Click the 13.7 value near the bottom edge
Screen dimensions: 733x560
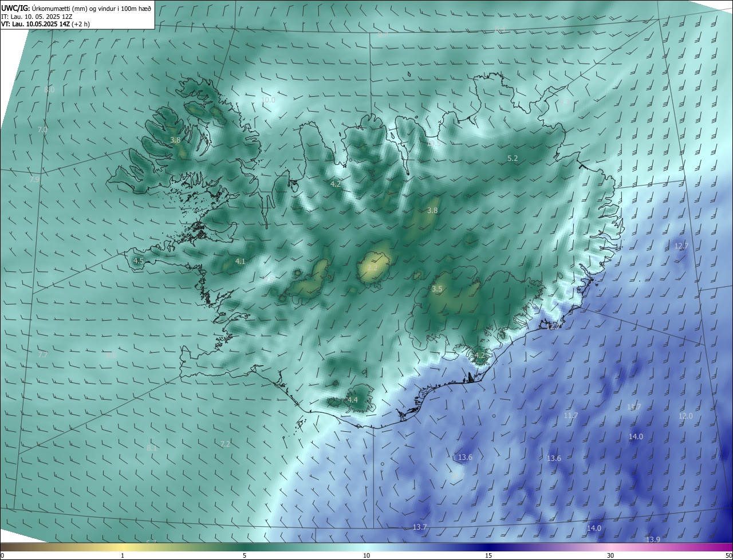coord(420,527)
